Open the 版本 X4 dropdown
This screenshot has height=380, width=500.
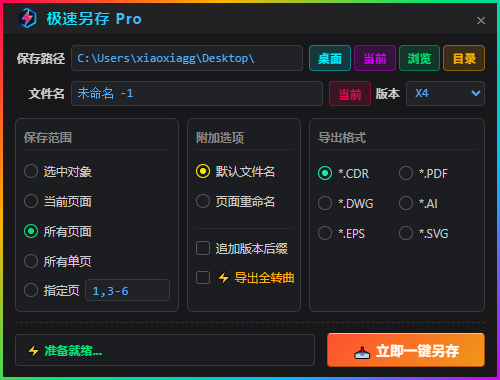[445, 94]
